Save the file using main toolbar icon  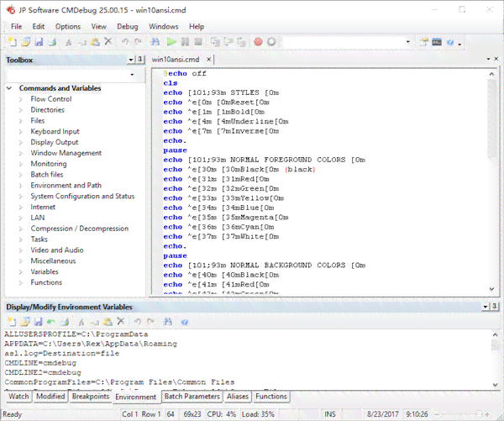(39, 42)
